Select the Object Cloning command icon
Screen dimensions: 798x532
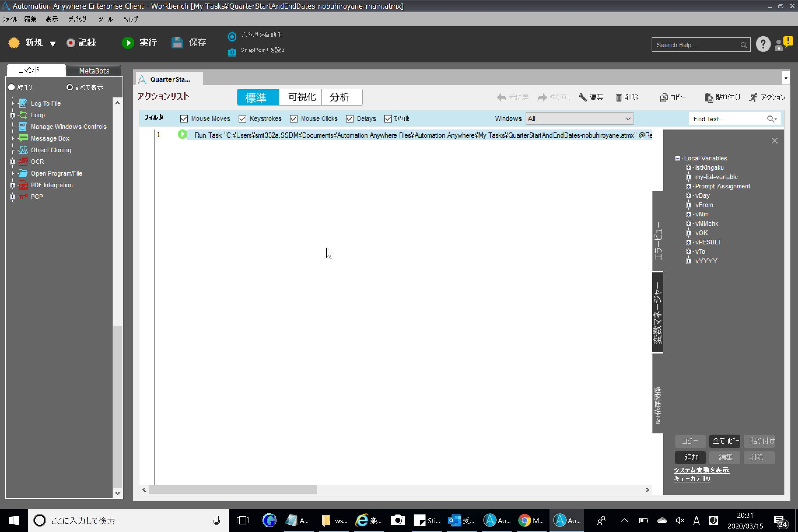tap(23, 150)
